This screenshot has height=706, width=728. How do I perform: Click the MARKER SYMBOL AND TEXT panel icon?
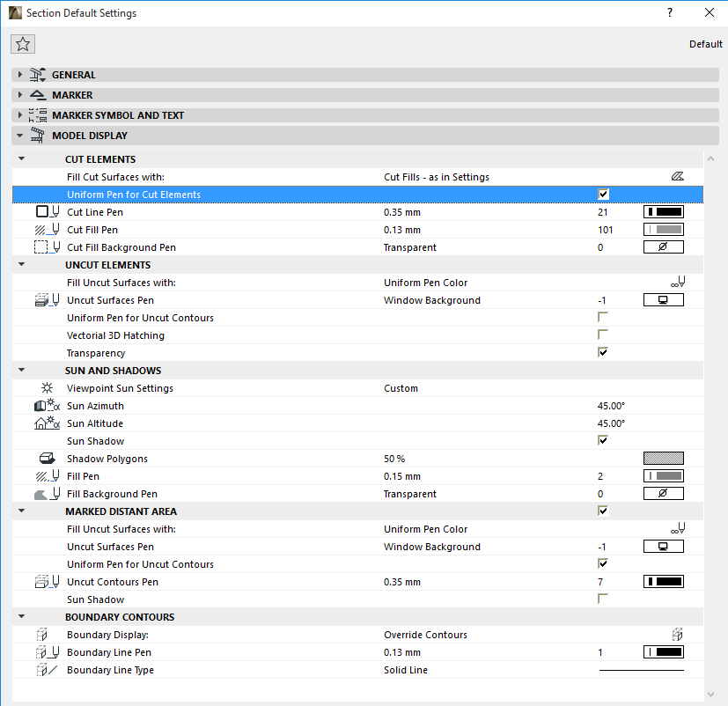[x=38, y=115]
